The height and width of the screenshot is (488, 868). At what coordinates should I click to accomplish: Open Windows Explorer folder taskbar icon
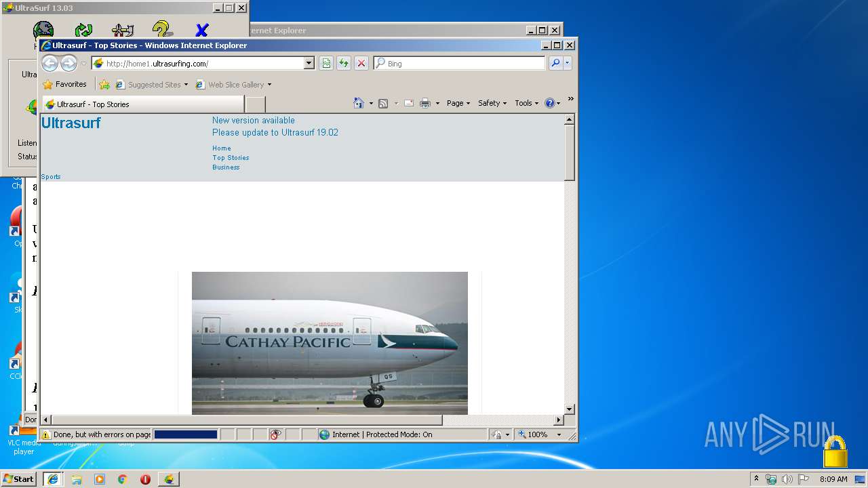(77, 479)
